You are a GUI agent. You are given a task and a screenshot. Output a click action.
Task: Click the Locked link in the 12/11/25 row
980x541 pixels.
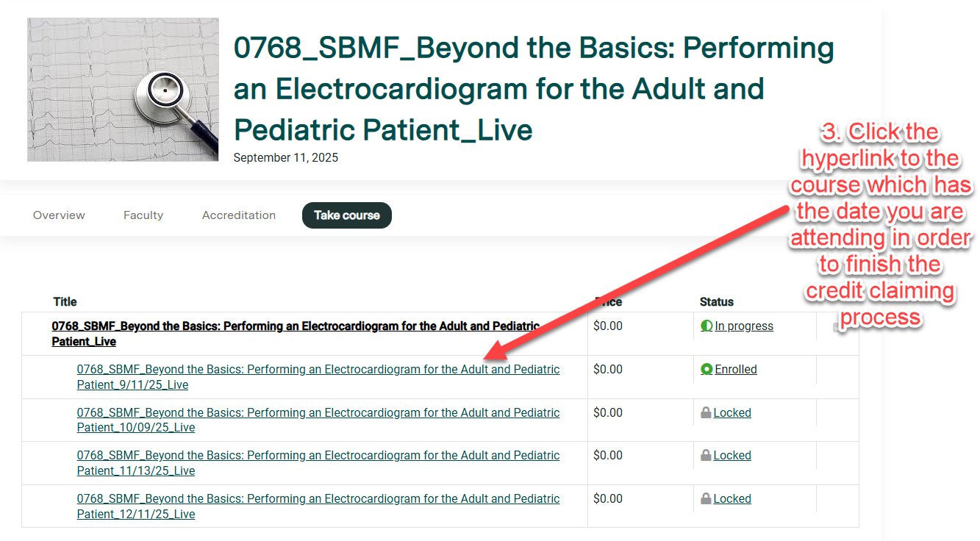coord(732,499)
